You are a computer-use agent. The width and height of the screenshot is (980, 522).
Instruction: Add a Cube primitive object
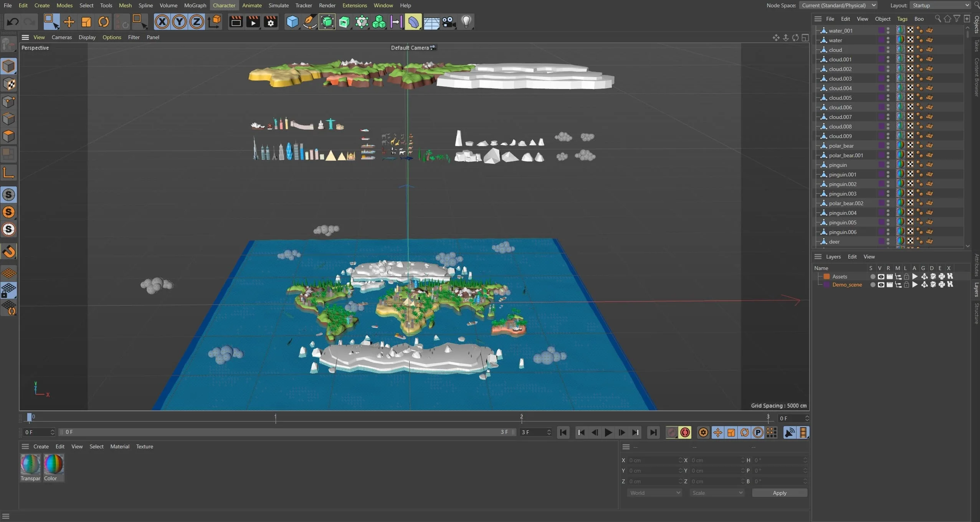(x=292, y=22)
